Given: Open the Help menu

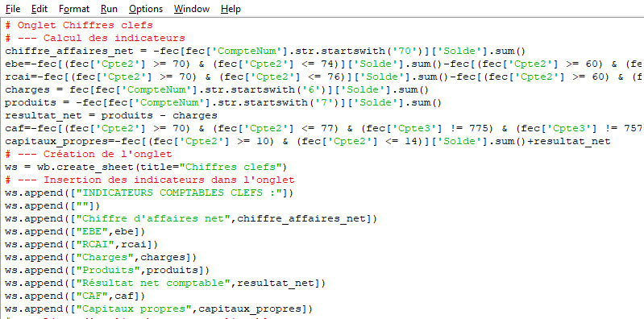Looking at the screenshot, I should 231,9.
